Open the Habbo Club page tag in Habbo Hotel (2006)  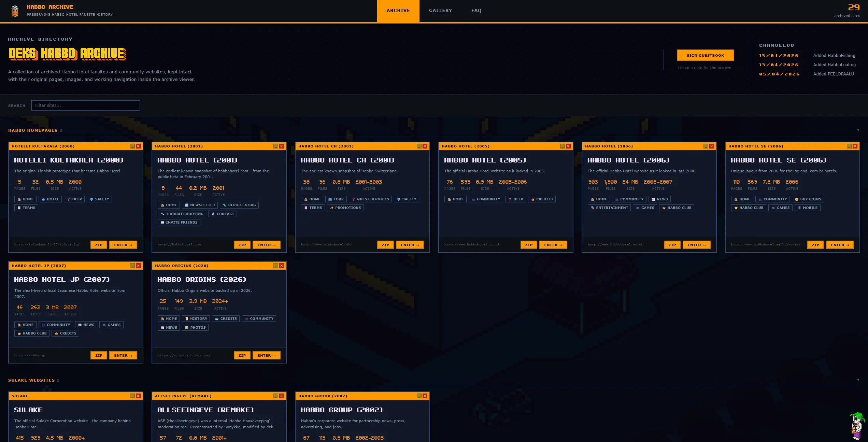677,208
